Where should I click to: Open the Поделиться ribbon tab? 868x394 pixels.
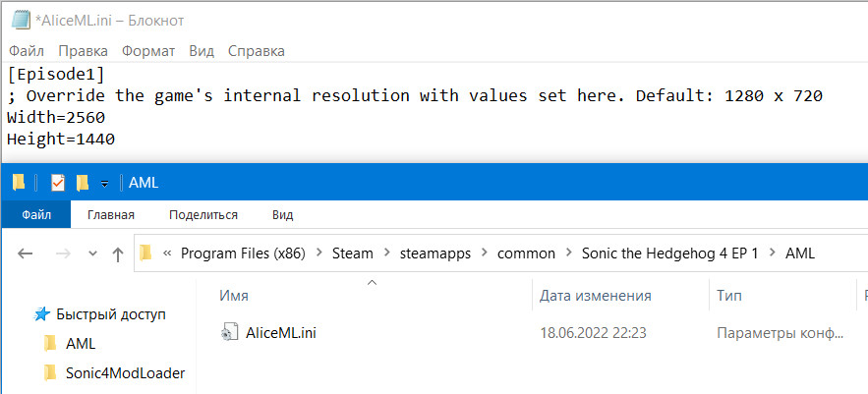click(203, 214)
